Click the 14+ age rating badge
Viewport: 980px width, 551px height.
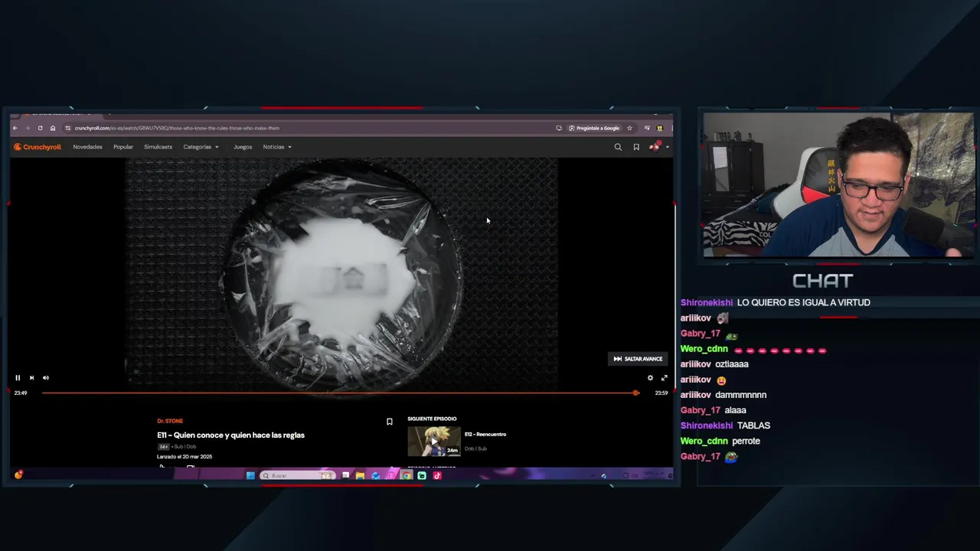pos(163,446)
